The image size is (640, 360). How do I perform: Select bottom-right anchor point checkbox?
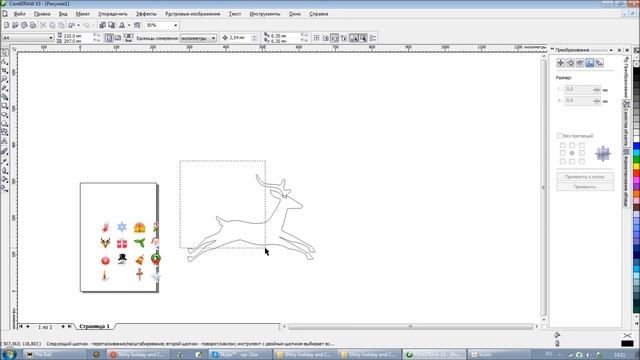[x=582, y=161]
